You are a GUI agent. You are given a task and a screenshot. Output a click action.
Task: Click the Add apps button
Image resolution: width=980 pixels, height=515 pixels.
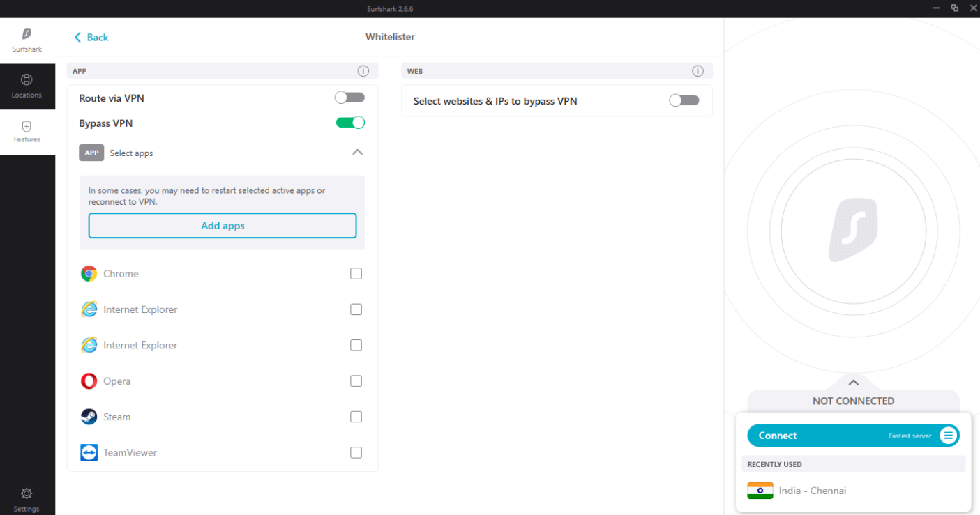pos(223,226)
